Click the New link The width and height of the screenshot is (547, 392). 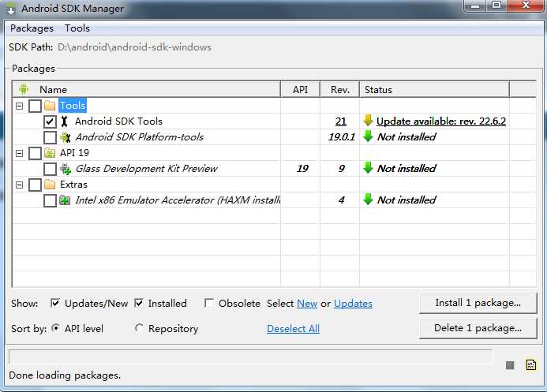point(307,304)
